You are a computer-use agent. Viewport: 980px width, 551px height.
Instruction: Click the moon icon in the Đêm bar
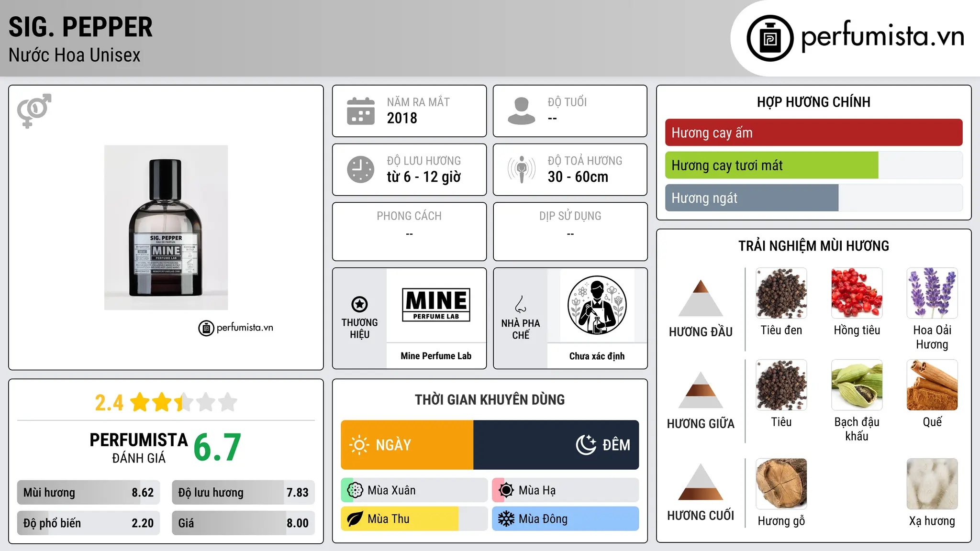coord(586,445)
